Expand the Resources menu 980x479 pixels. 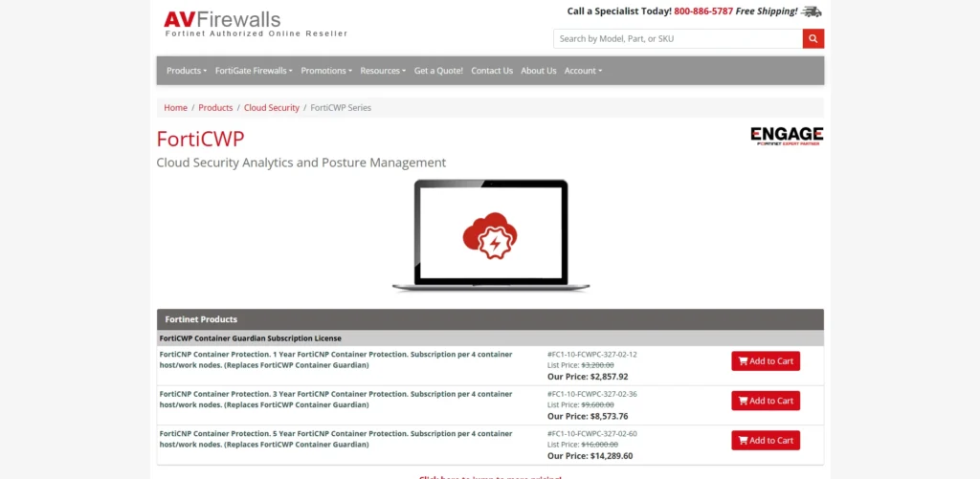pyautogui.click(x=383, y=71)
